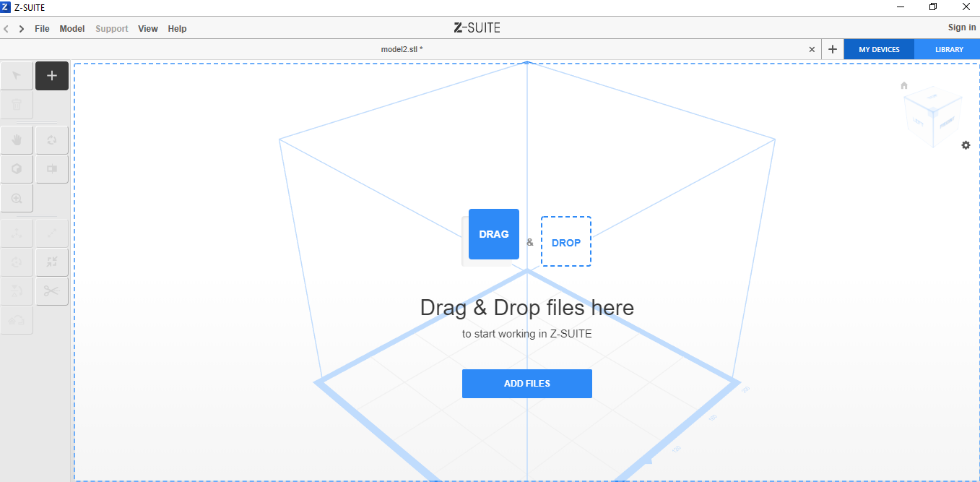Switch to MY DEVICES panel
The image size is (980, 482).
[x=879, y=49]
